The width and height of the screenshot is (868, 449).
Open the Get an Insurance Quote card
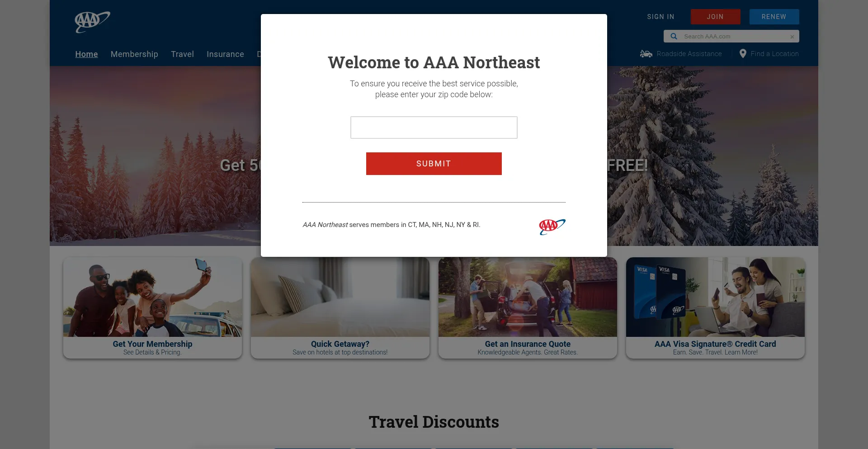(x=528, y=308)
